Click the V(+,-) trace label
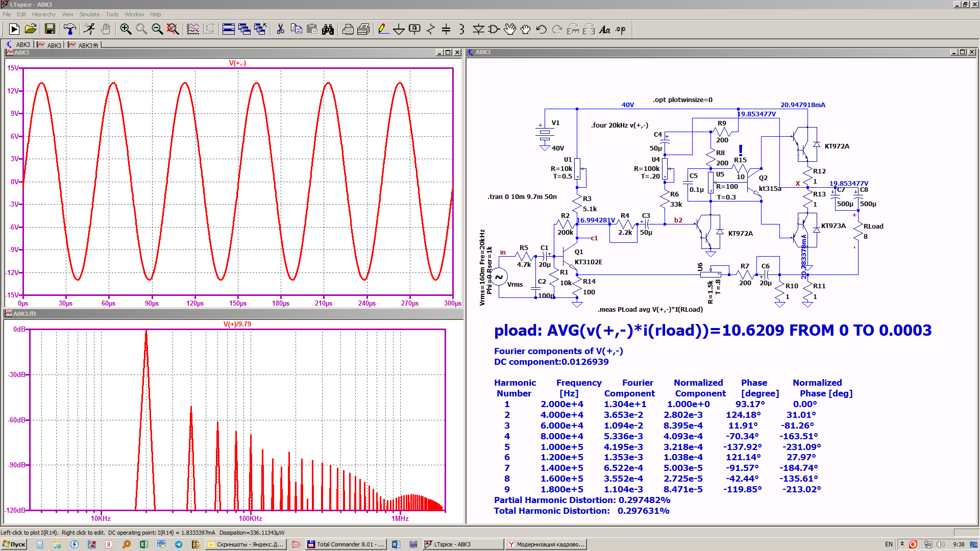This screenshot has width=980, height=551. tap(237, 63)
